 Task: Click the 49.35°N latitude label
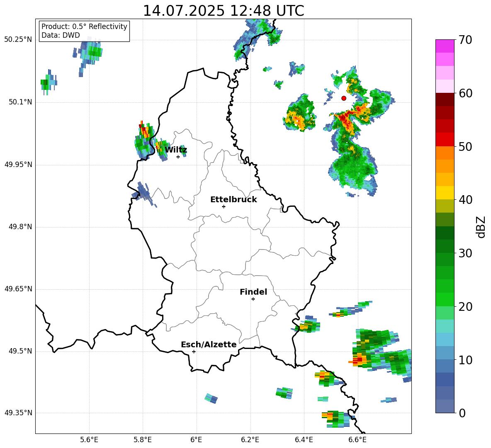18,413
